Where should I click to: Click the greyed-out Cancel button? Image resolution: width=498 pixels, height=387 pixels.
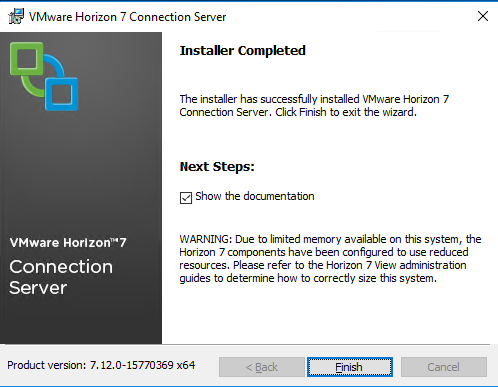[444, 367]
